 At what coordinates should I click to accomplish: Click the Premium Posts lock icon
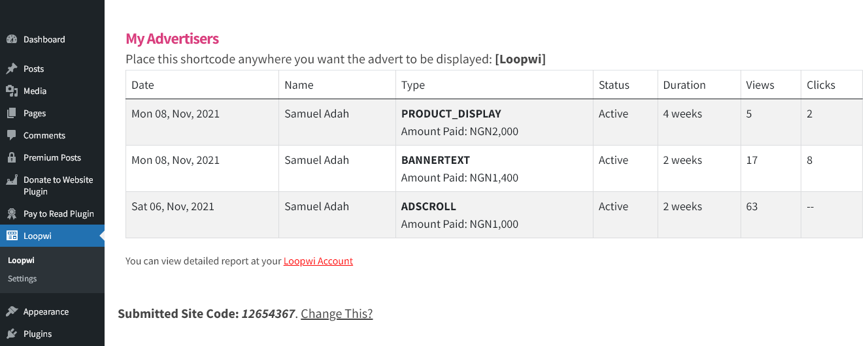coord(12,157)
